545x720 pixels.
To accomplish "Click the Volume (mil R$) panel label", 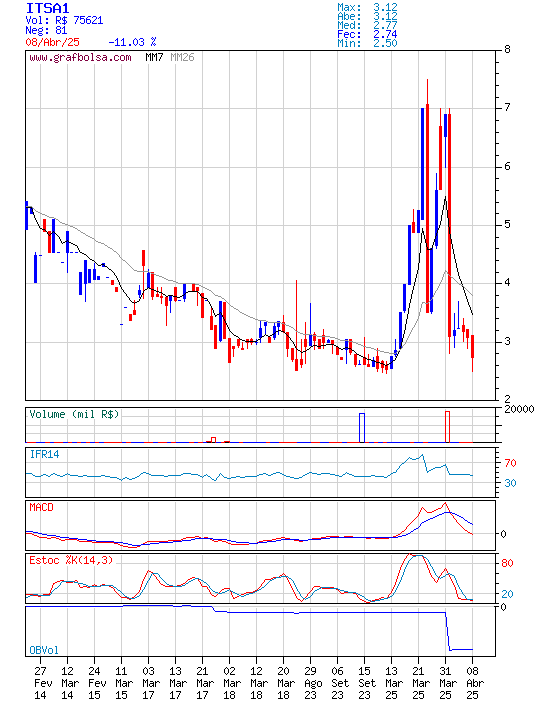I will [x=74, y=414].
